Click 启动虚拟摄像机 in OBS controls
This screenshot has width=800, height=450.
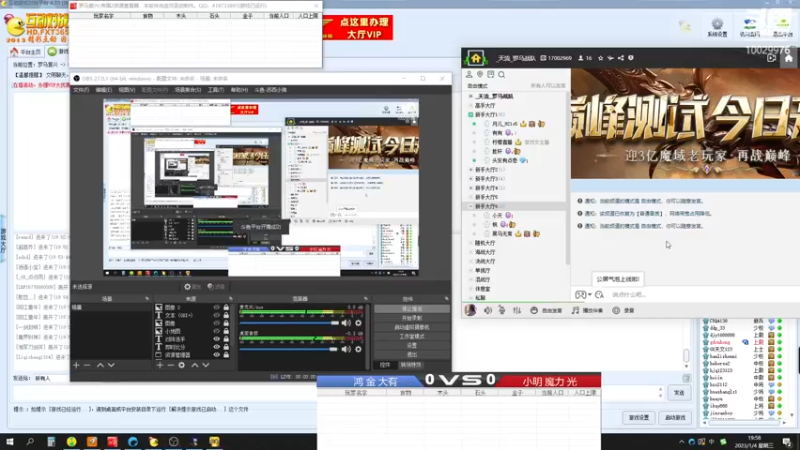412,327
